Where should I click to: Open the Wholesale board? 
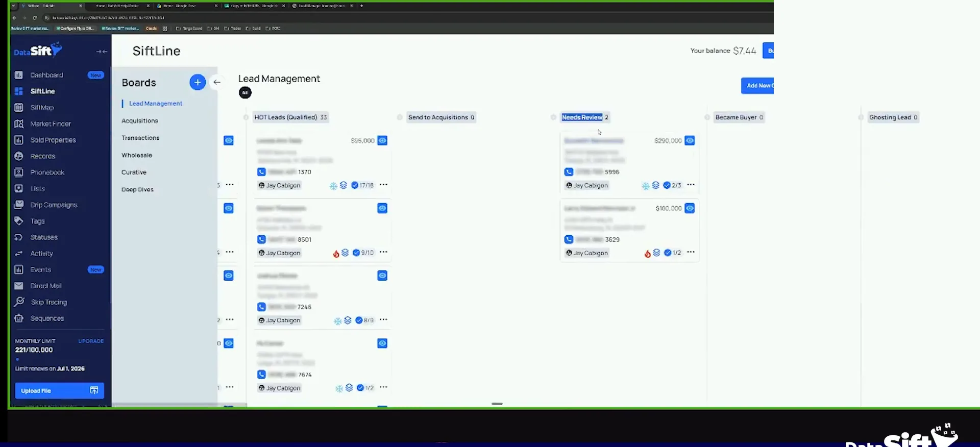[137, 155]
